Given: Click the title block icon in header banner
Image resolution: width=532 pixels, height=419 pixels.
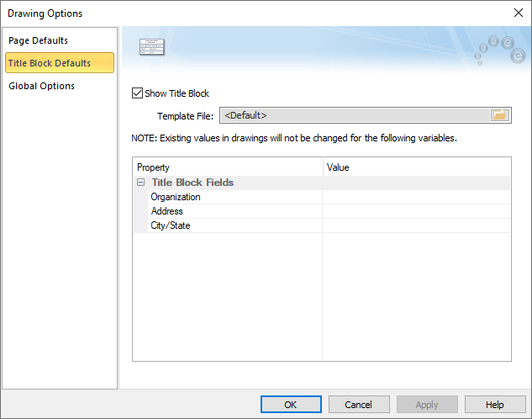Looking at the screenshot, I should [151, 47].
